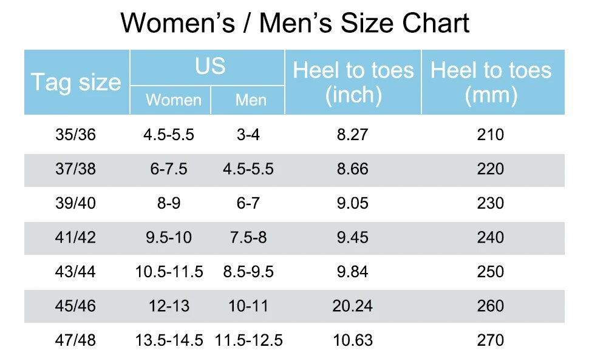Select tag size 35/36 cell
This screenshot has width=589, height=364.
pyautogui.click(x=75, y=135)
